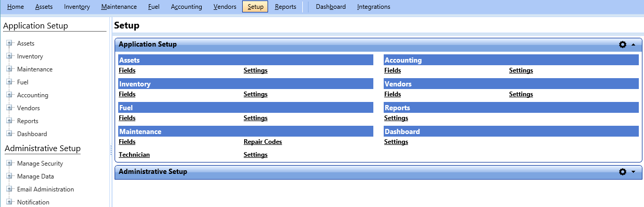The width and height of the screenshot is (644, 207).
Task: Open the Accounting menu
Action: click(x=186, y=7)
